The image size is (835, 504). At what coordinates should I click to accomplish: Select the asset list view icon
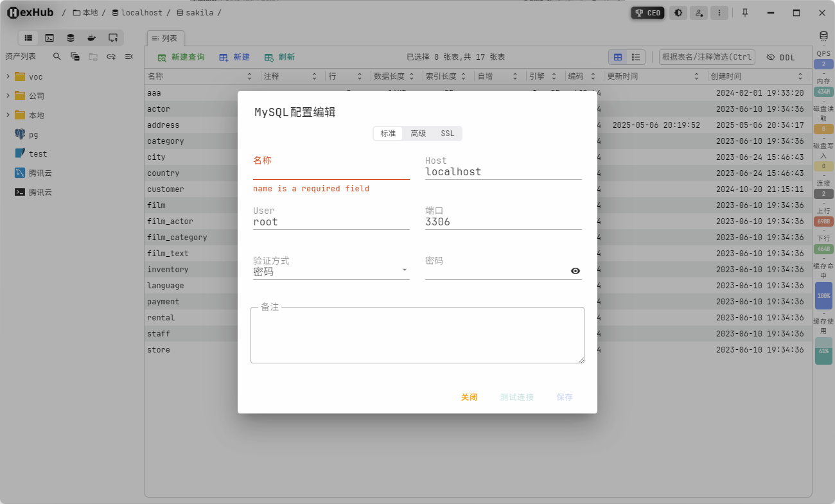tap(28, 38)
